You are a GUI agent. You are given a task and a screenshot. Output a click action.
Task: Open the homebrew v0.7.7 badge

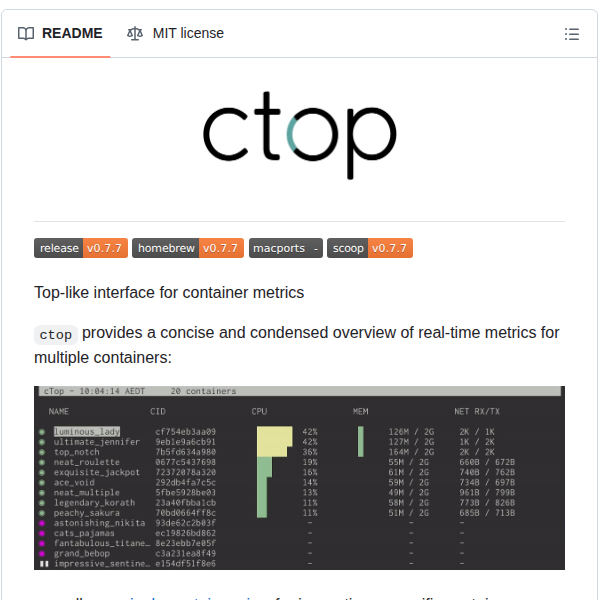(188, 248)
